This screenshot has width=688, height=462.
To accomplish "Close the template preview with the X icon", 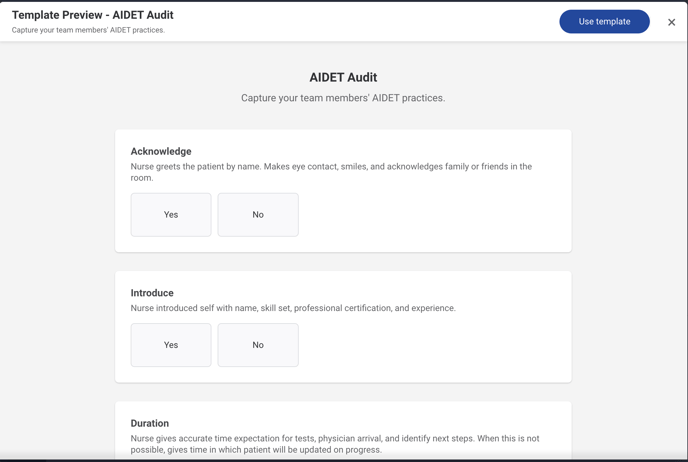I will point(671,22).
